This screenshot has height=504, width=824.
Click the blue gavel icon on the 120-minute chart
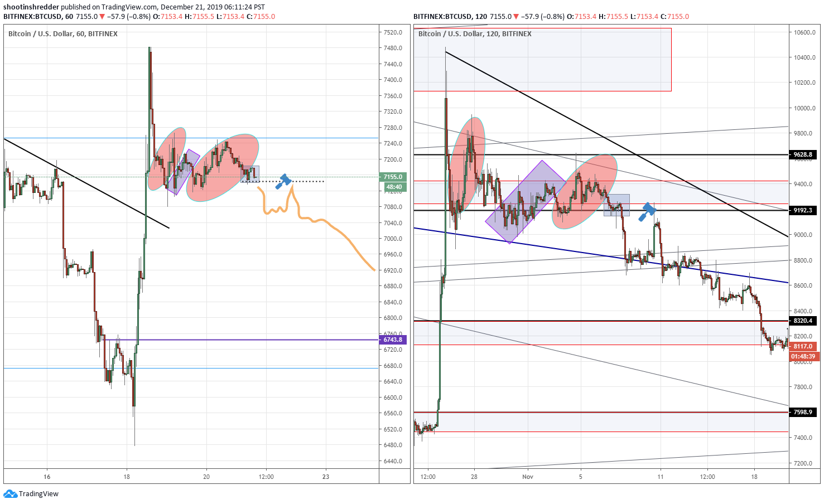tap(647, 212)
